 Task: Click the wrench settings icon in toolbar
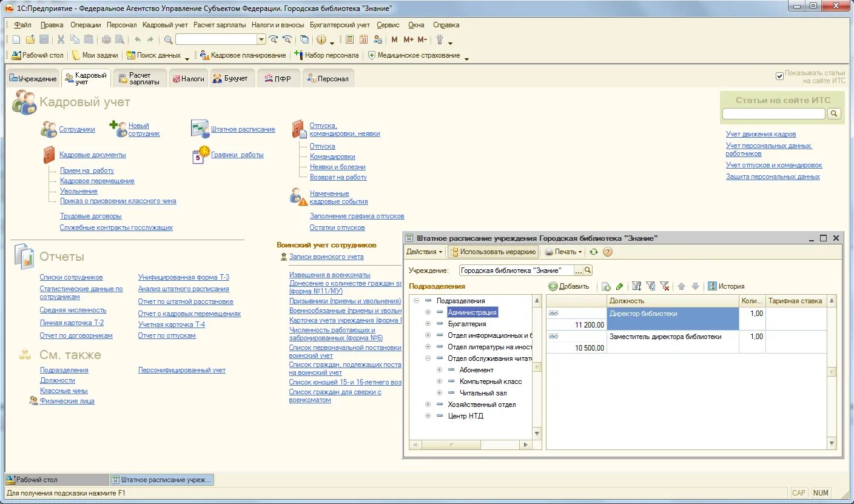coord(440,39)
